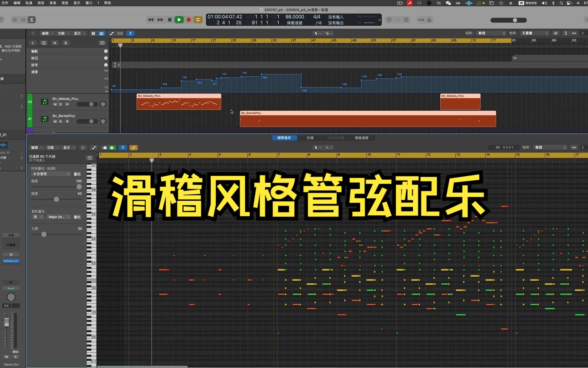The height and width of the screenshot is (368, 588).
Task: Stop playback with the stop button
Action: 170,20
